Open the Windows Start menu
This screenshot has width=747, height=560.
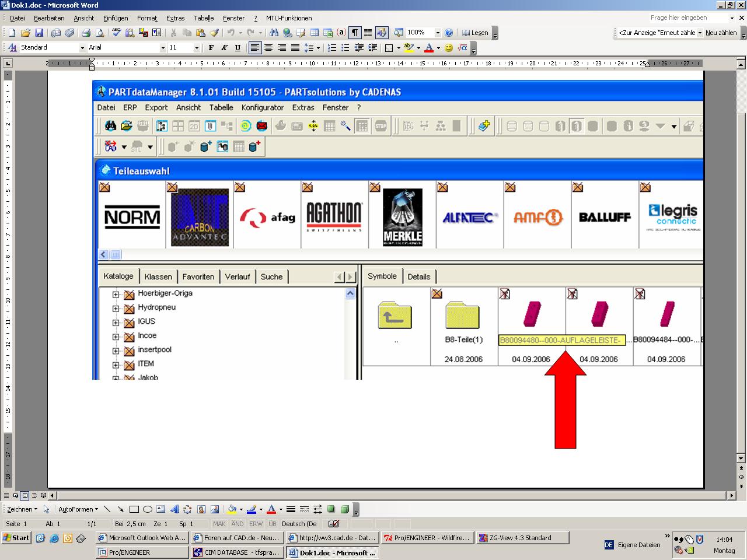16,538
